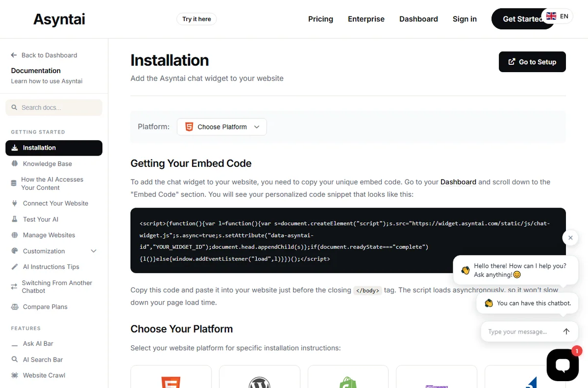Select the HTML5 platform card
Screen dimensions: 588x388
pos(171,377)
